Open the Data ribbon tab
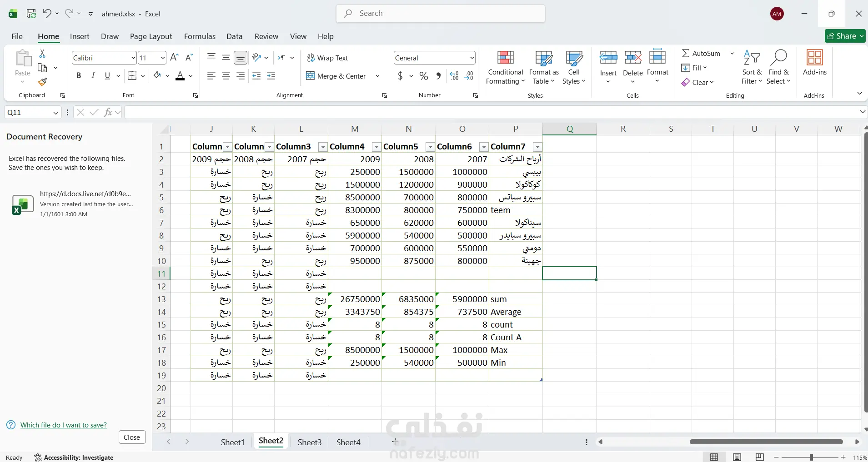 234,36
